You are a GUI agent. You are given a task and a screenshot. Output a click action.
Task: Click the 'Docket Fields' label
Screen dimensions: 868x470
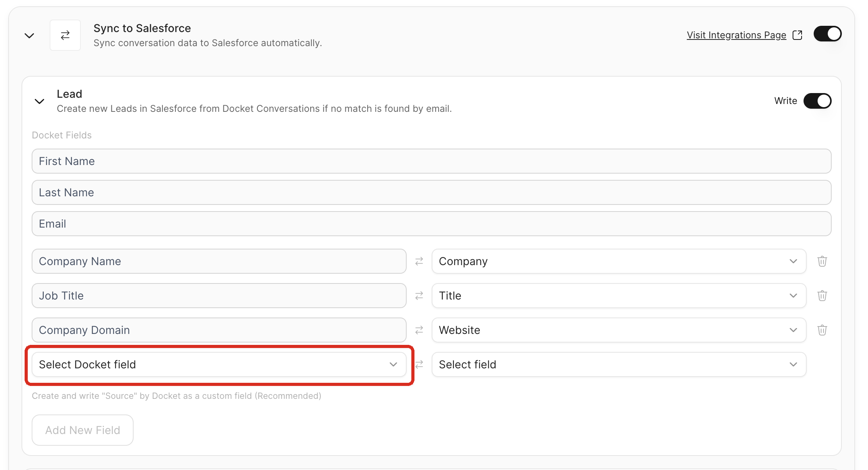[62, 135]
